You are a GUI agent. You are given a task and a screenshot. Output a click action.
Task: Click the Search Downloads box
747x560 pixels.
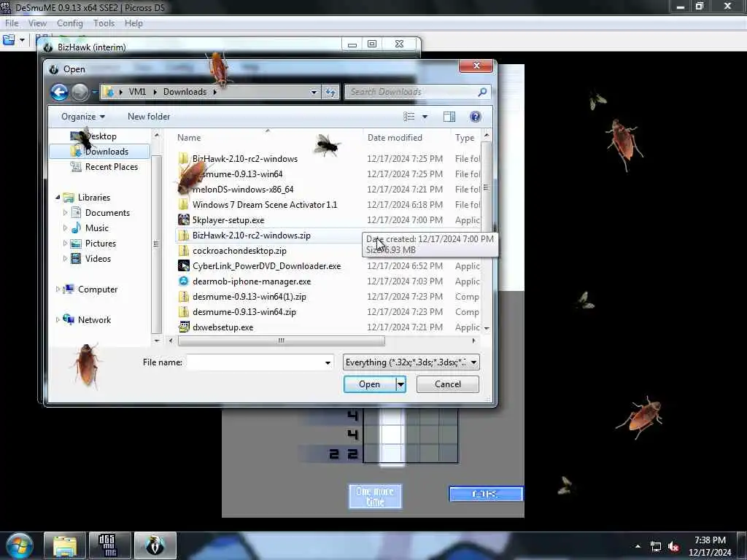[412, 92]
